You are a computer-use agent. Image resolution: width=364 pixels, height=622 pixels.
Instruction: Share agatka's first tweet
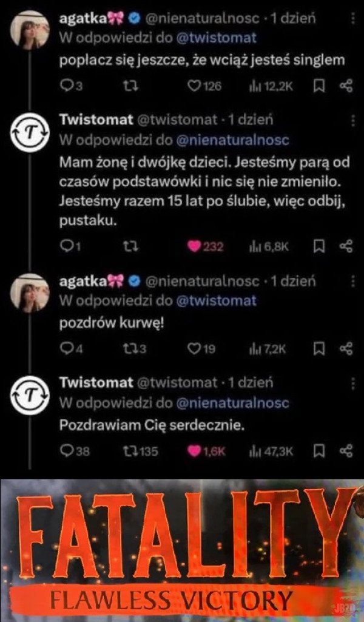[346, 86]
